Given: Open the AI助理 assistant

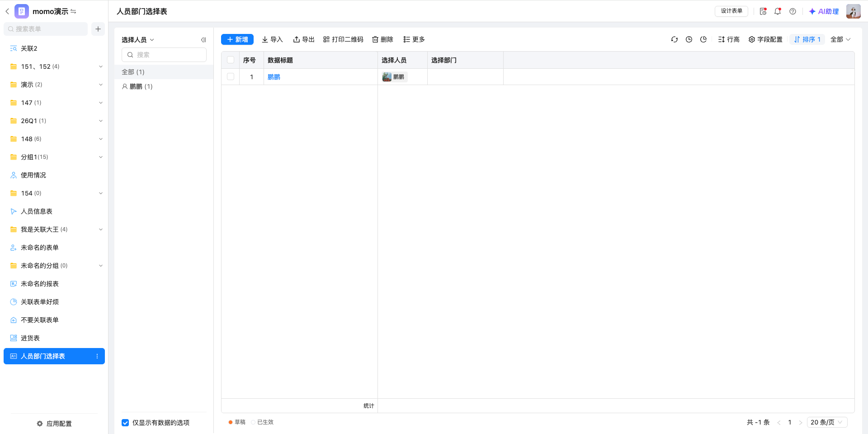Looking at the screenshot, I should click(x=824, y=11).
